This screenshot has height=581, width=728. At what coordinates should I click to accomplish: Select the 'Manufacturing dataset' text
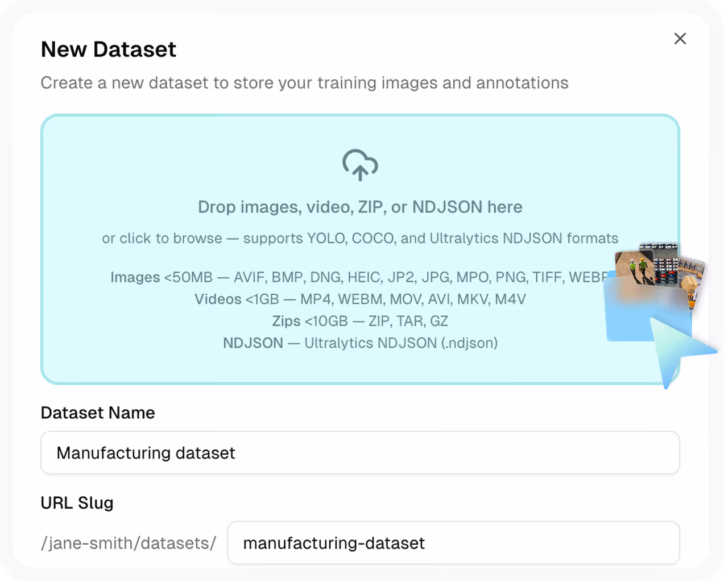tap(146, 453)
